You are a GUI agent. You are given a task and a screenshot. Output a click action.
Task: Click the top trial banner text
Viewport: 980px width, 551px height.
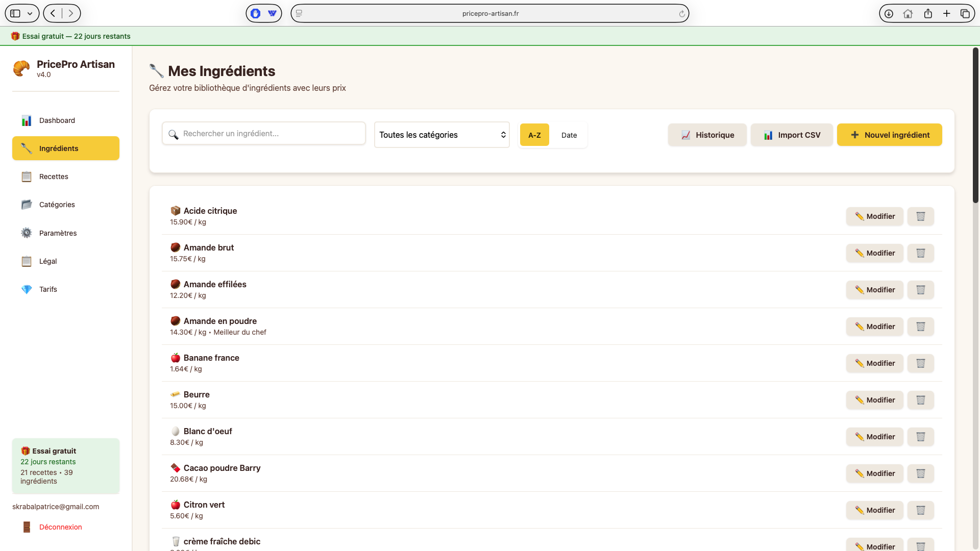pyautogui.click(x=77, y=36)
